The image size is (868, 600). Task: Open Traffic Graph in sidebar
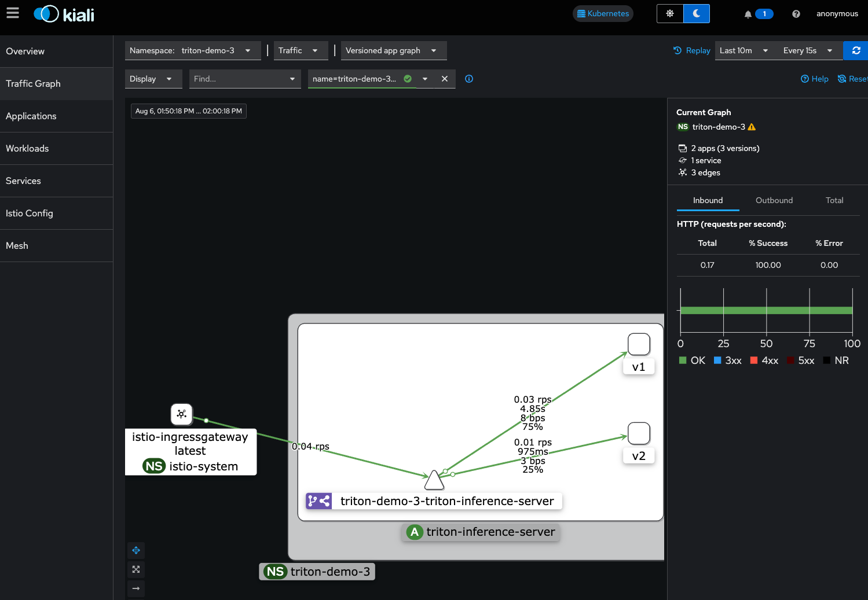tap(56, 84)
